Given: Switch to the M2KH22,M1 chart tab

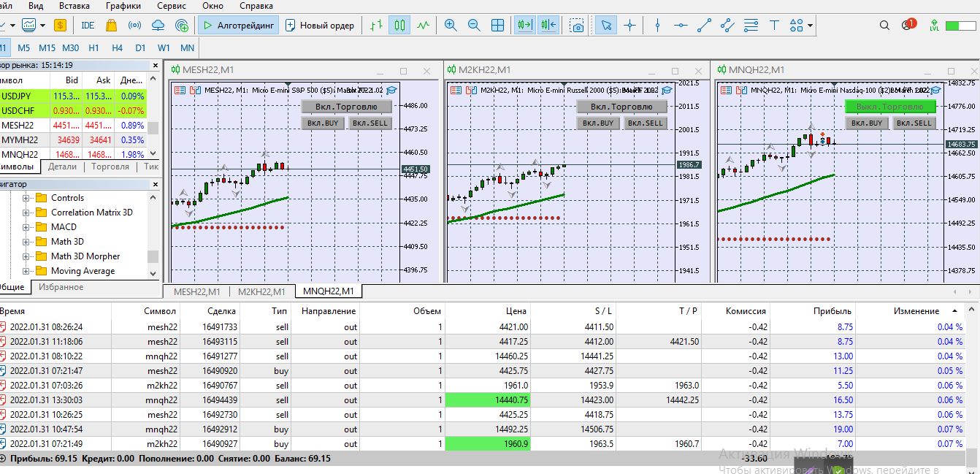Looking at the screenshot, I should (261, 292).
